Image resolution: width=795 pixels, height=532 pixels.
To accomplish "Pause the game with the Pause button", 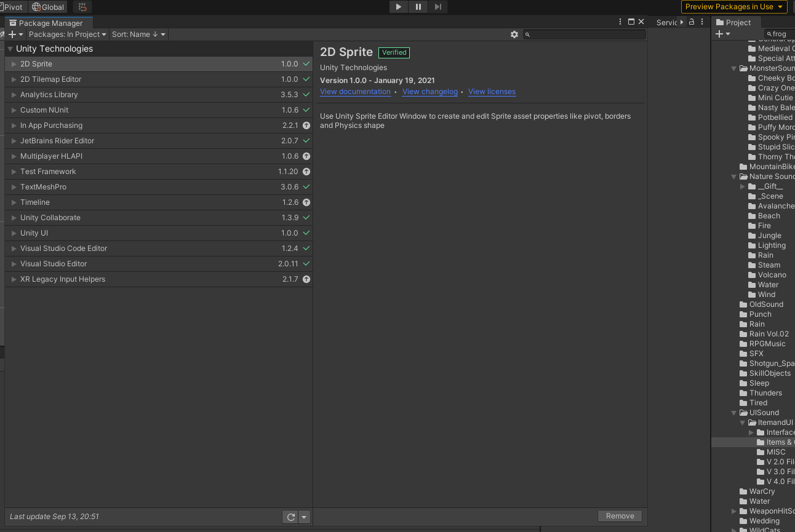I will point(418,7).
